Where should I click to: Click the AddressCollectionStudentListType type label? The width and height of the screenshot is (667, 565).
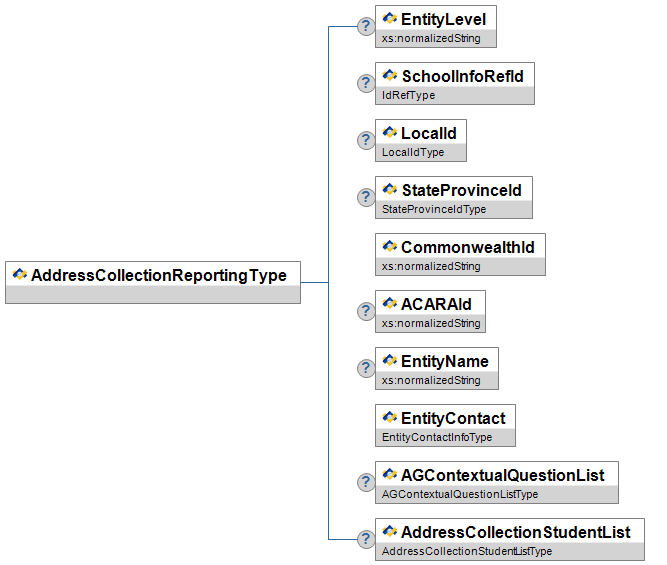point(467,552)
